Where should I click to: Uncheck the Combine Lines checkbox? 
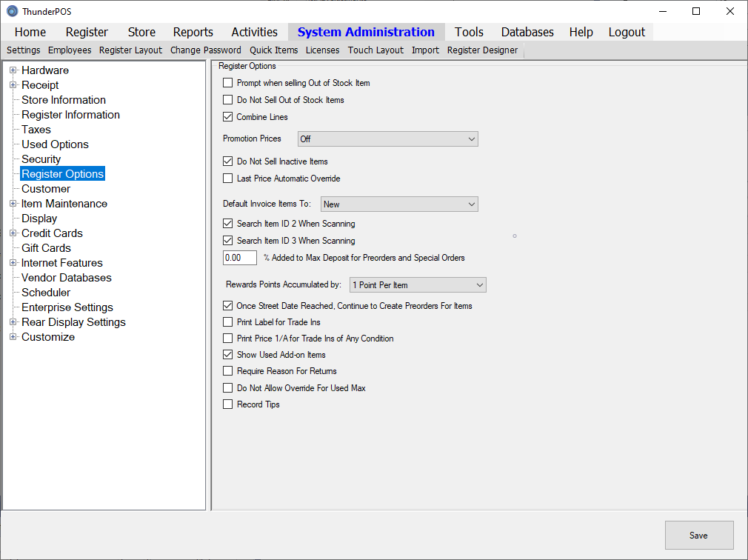coord(228,117)
